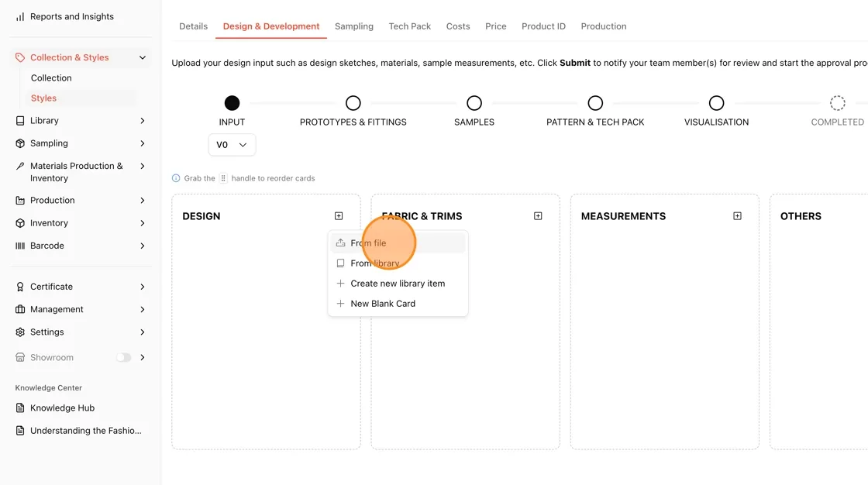868x485 pixels.
Task: Collapse the Collection & Styles section
Action: 143,57
